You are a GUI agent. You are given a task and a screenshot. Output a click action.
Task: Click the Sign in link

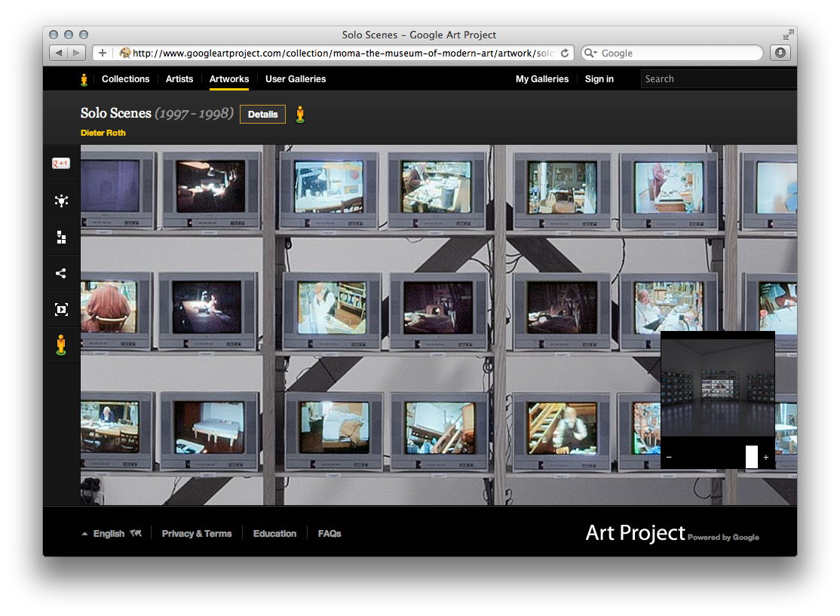click(x=599, y=79)
